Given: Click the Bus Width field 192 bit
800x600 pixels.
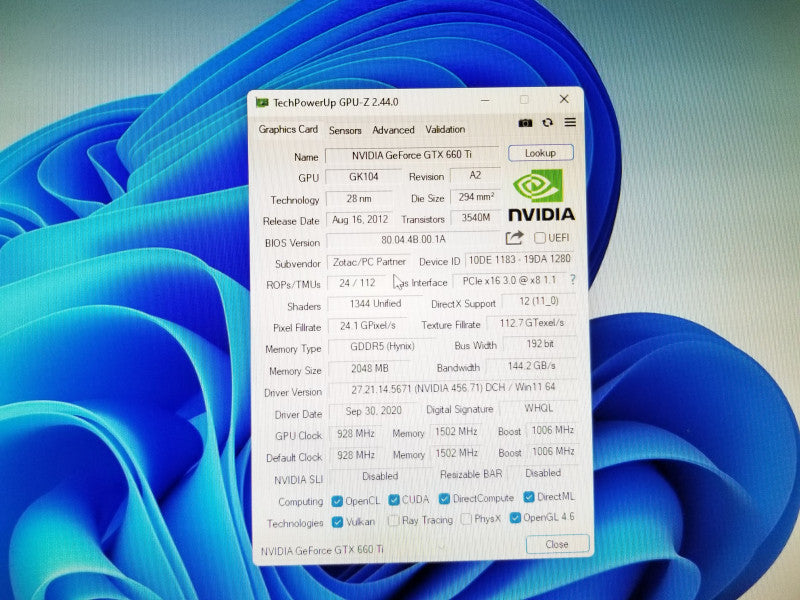Looking at the screenshot, I should (x=540, y=344).
